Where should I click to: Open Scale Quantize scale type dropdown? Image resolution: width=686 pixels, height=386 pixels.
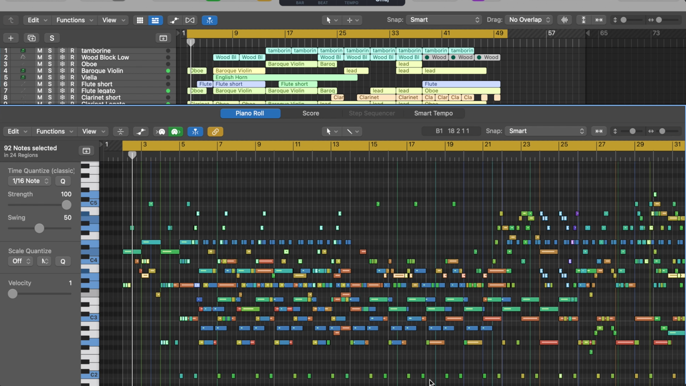(x=44, y=261)
